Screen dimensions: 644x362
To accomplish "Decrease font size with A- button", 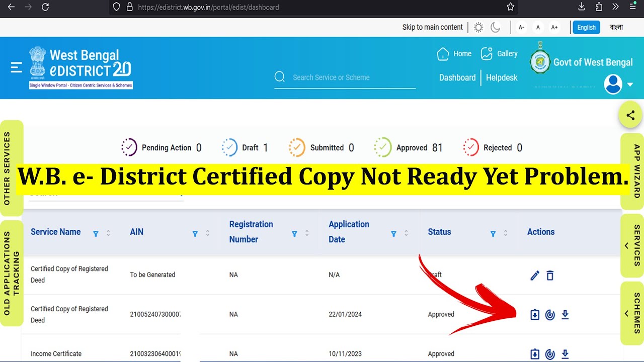I will click(x=521, y=28).
